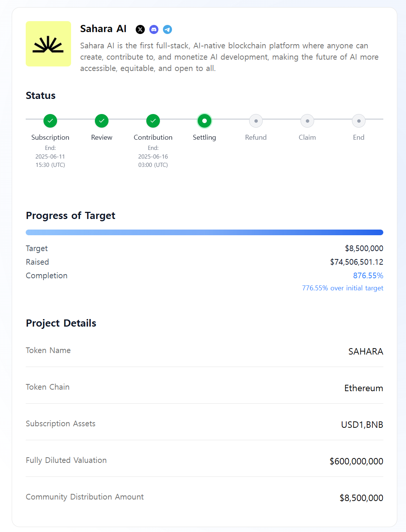Click the Sahara AI project logo
The height and width of the screenshot is (532, 406).
[x=48, y=44]
